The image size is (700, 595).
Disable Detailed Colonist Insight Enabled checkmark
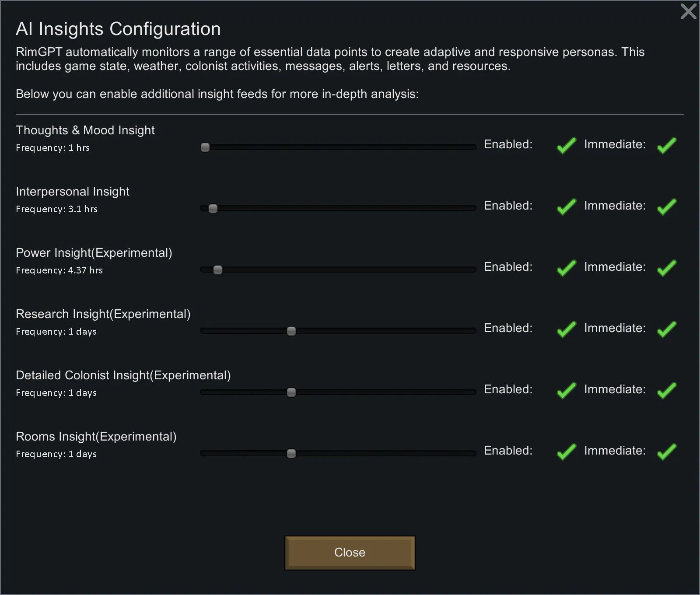click(566, 390)
